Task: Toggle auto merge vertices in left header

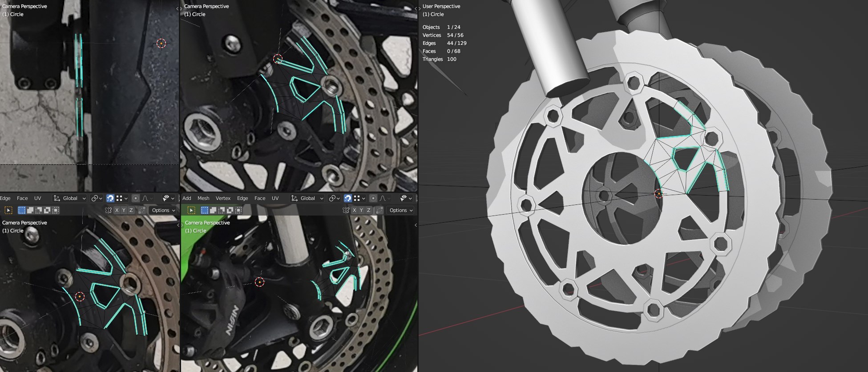Action: click(x=141, y=210)
